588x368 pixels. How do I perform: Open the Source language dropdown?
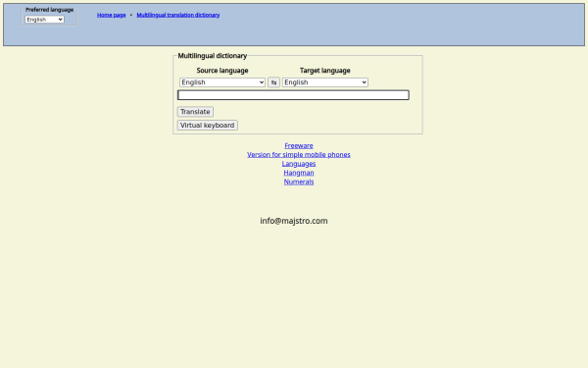tap(222, 82)
